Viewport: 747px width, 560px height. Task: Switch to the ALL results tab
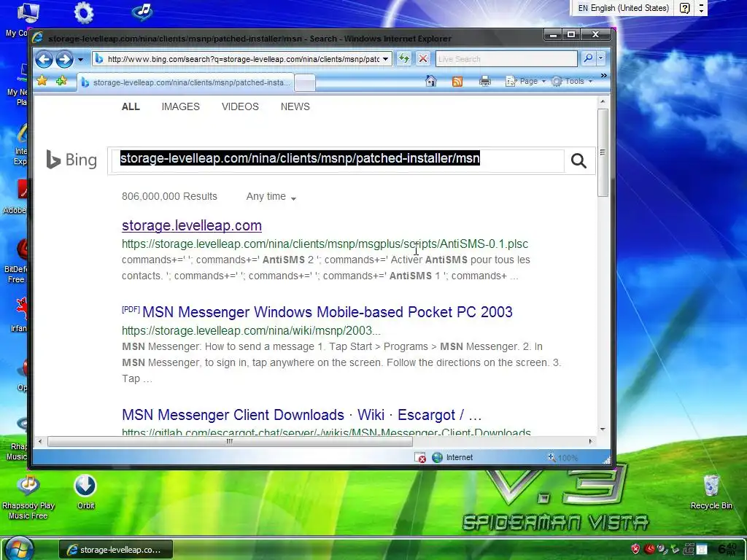131,106
